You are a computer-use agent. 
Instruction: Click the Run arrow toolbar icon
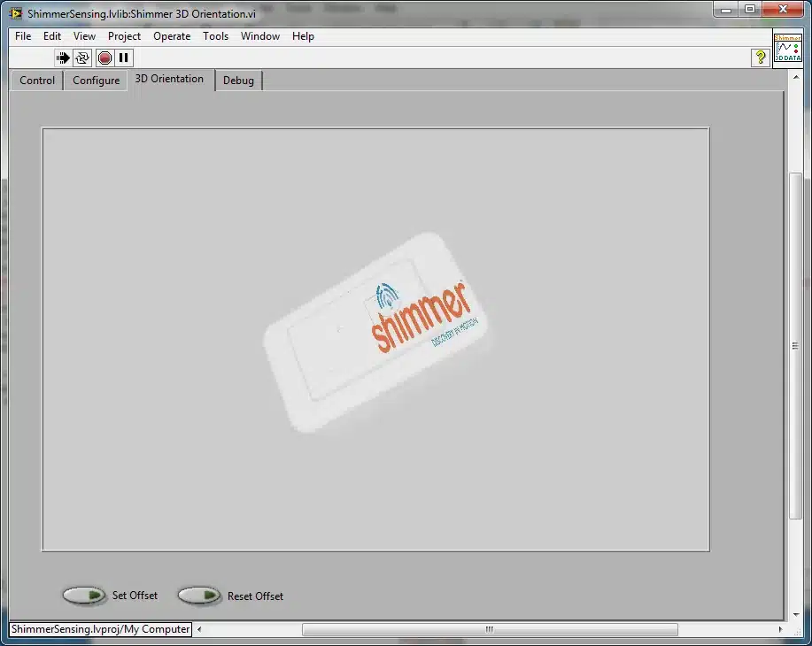(x=63, y=58)
